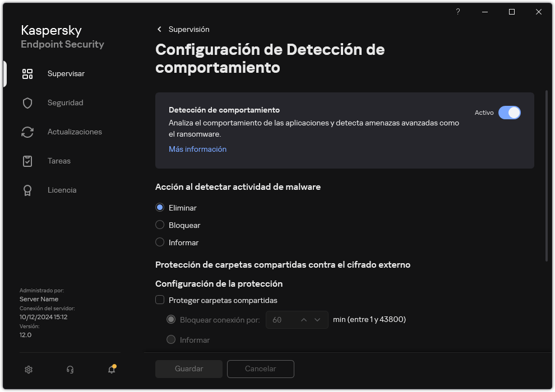Click the Actualizaciones refresh icon

point(27,132)
